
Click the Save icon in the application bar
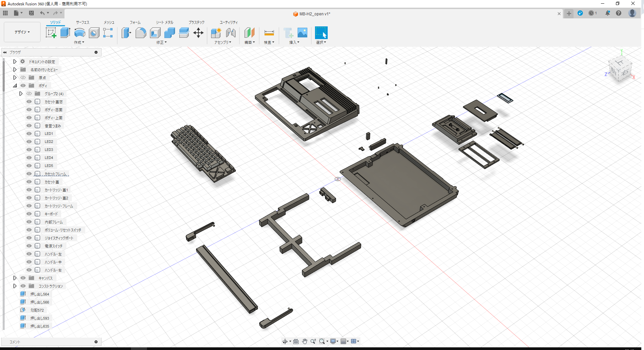31,13
